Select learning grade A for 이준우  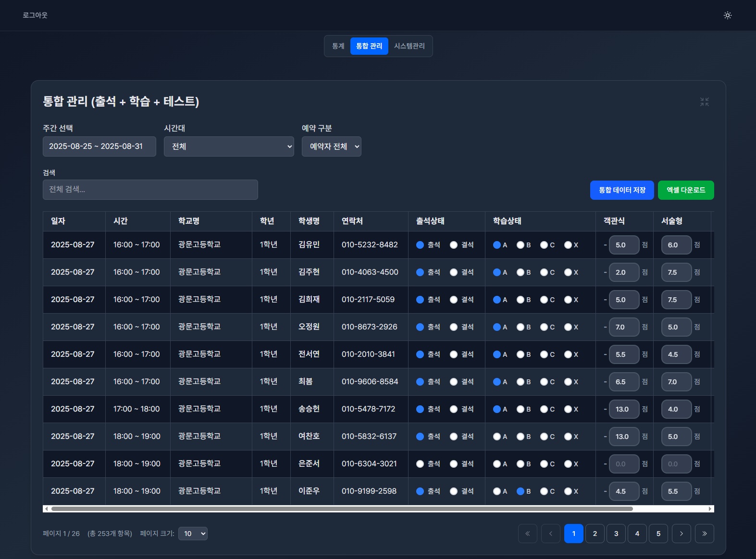pyautogui.click(x=497, y=491)
